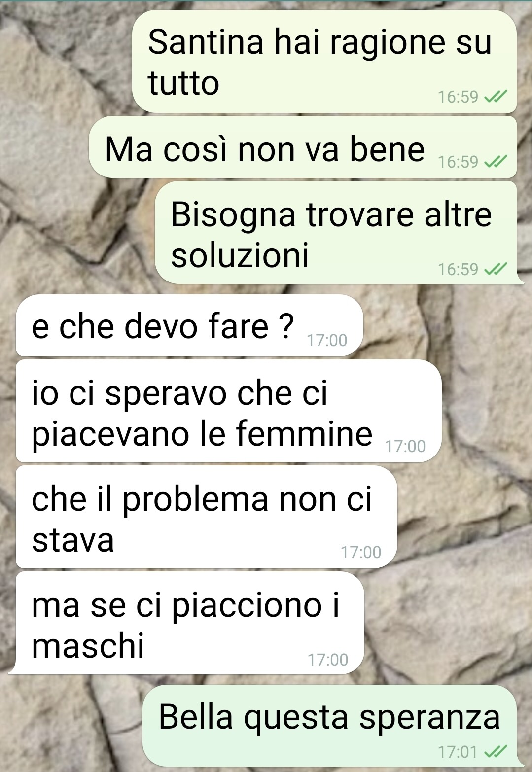
Task: Tap the 'io ci speravo che ci piacevano le femmine' bubble
Action: (228, 411)
